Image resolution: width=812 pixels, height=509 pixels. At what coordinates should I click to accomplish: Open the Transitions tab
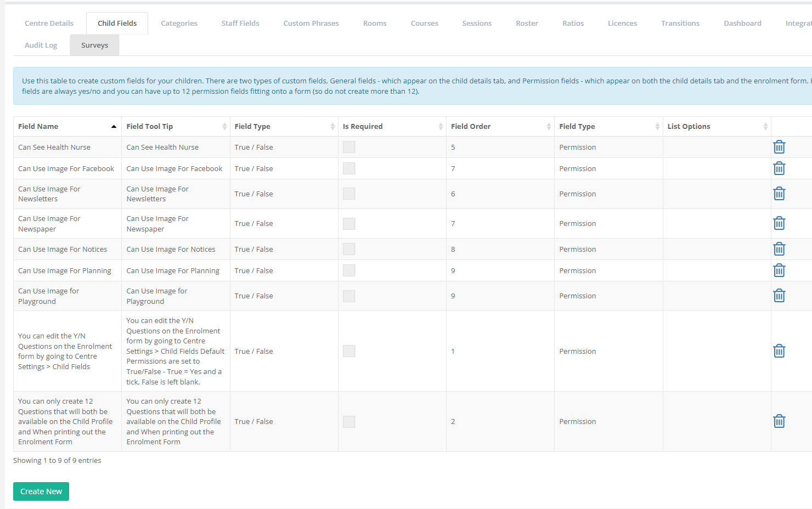coord(680,23)
